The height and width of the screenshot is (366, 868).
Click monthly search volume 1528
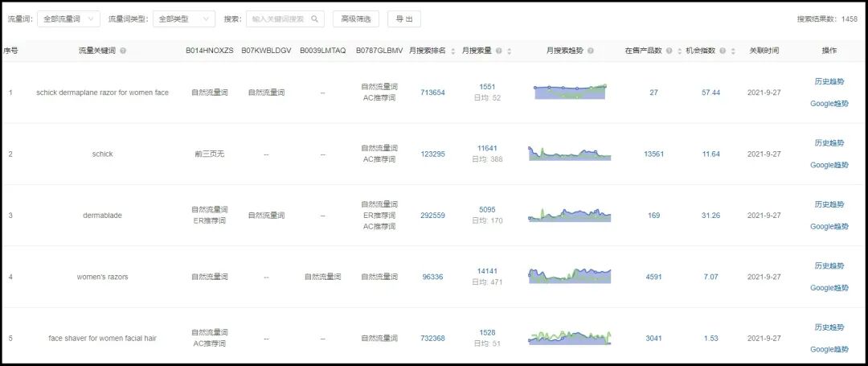click(x=487, y=333)
